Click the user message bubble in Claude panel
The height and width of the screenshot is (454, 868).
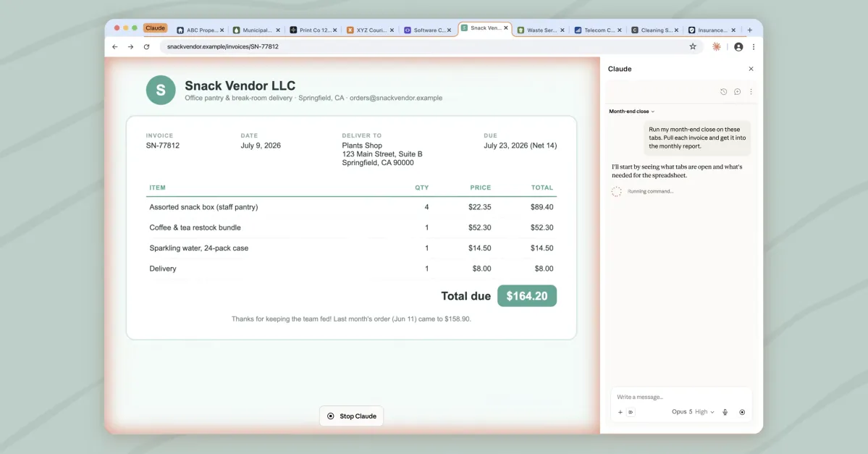(x=697, y=138)
